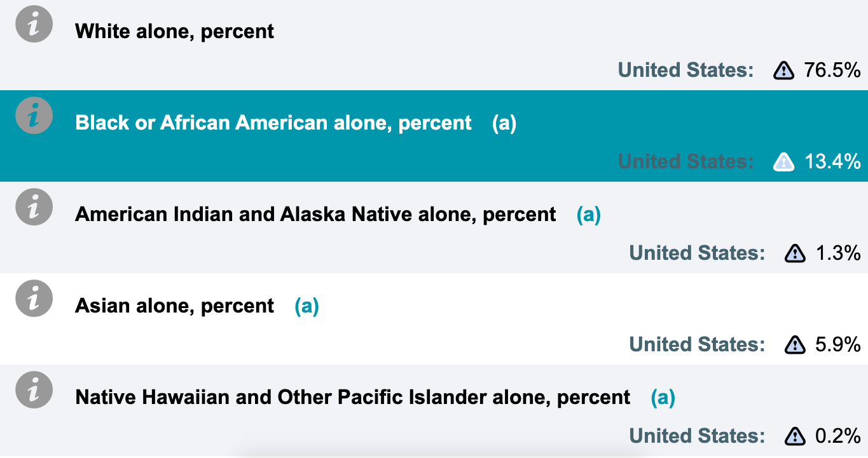Click warning triangle icon beside 1.3%

coord(795,253)
